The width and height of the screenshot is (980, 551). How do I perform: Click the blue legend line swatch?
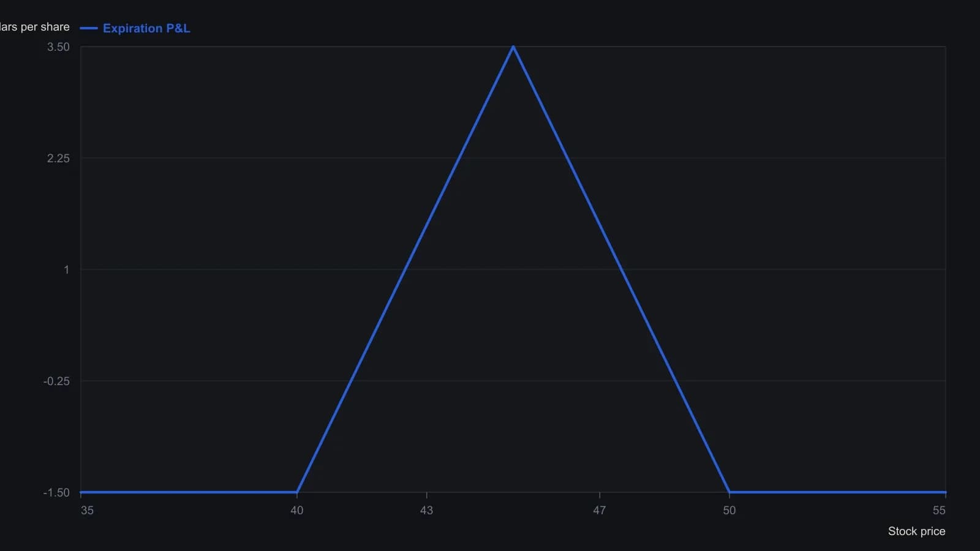pyautogui.click(x=89, y=28)
